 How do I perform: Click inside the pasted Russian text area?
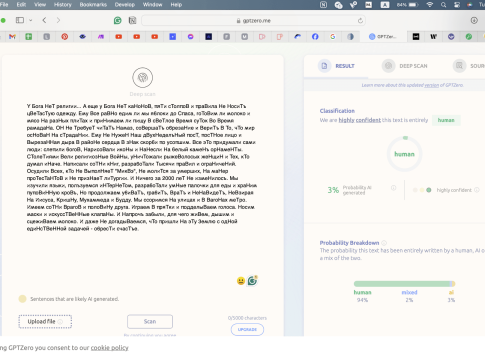click(x=142, y=167)
